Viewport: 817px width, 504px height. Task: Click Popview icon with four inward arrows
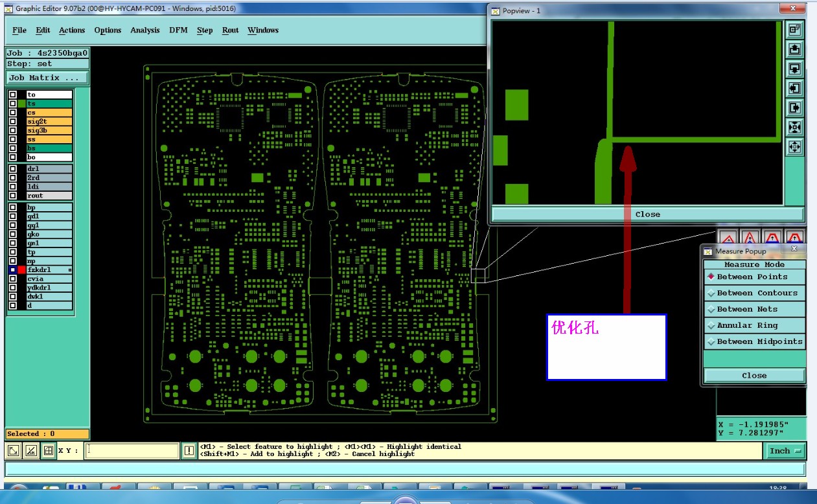point(794,128)
